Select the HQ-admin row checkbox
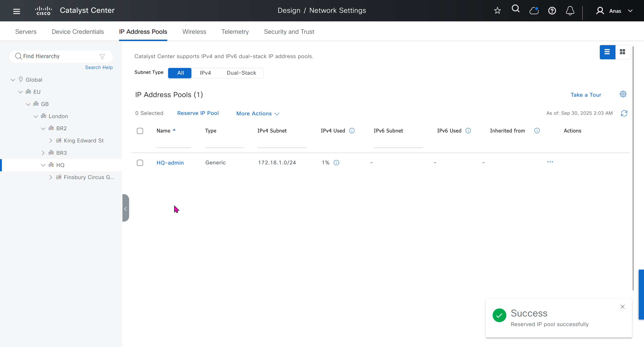 (x=140, y=163)
